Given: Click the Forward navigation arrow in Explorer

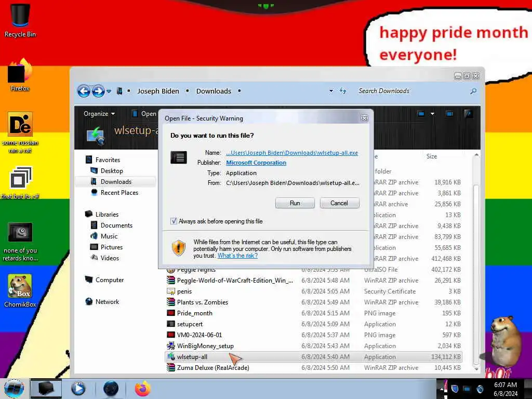Looking at the screenshot, I should (98, 91).
